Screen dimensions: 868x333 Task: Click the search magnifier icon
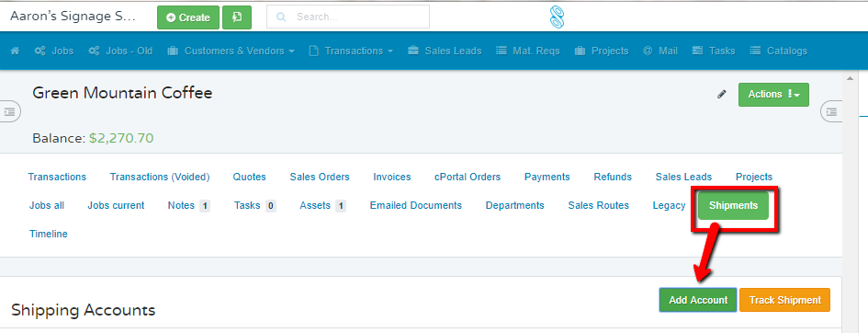tap(281, 17)
